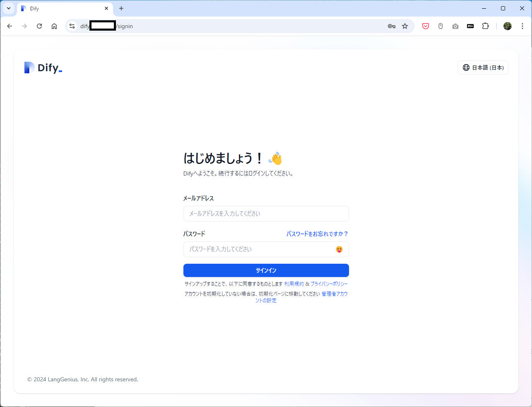
Task: Toggle password visibility emoji icon
Action: (339, 249)
